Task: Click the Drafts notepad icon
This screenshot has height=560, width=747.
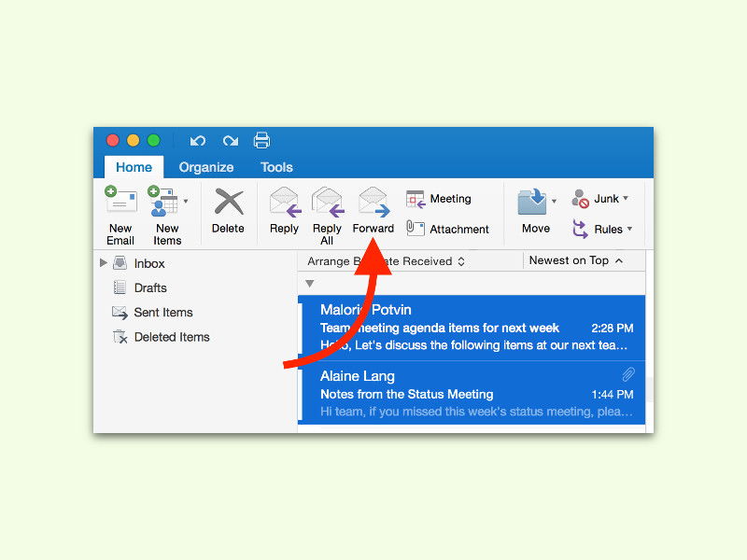Action: [120, 287]
